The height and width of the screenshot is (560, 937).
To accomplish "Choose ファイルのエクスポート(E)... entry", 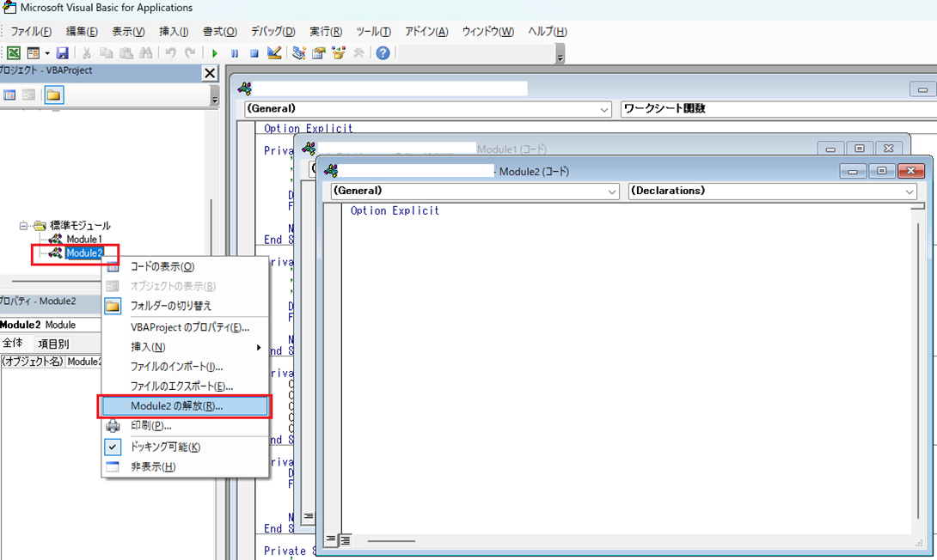I will (185, 387).
